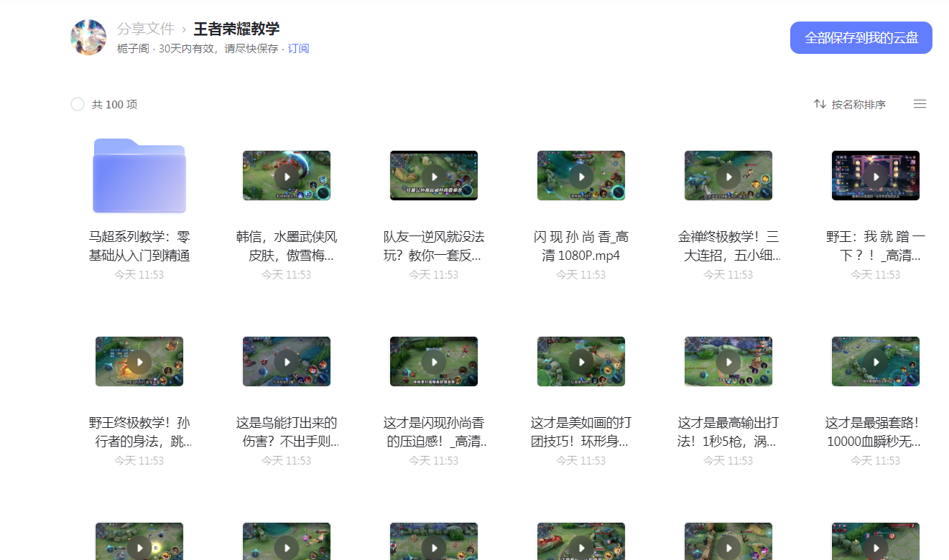Screen dimensions: 949x560
Task: Click file name 这是鸟能打出来的伤害？
Action: [287, 432]
